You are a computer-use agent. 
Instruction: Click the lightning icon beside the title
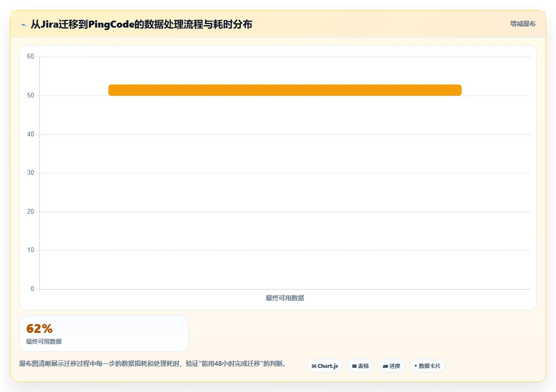tap(24, 25)
